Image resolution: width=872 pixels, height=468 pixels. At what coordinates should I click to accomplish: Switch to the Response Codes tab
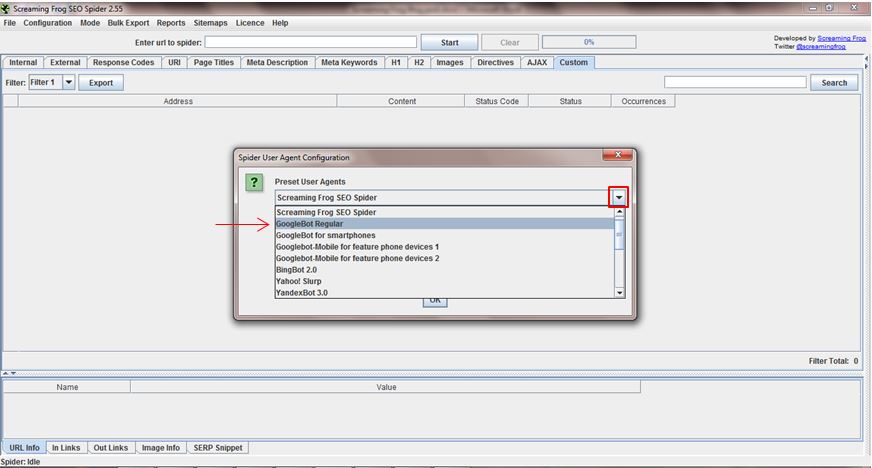pyautogui.click(x=123, y=62)
